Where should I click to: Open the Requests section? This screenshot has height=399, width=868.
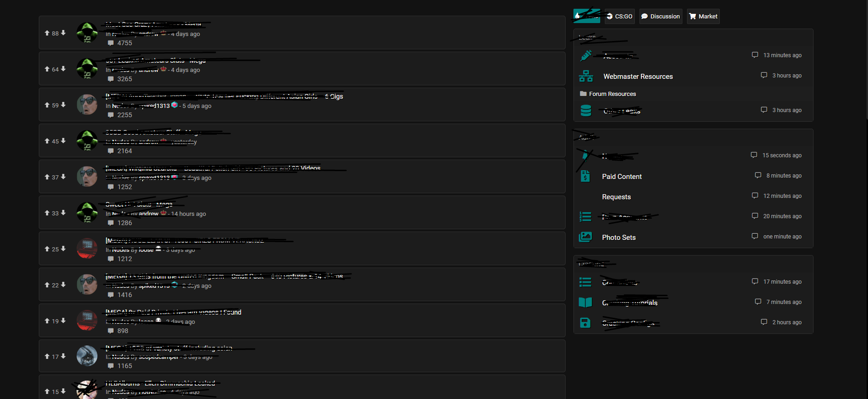point(616,197)
